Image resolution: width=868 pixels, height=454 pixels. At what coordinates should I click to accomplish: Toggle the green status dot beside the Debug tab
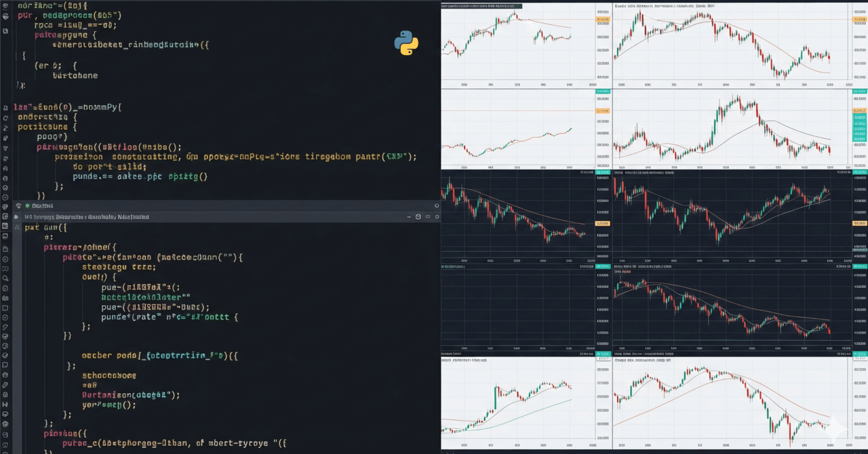(28, 205)
